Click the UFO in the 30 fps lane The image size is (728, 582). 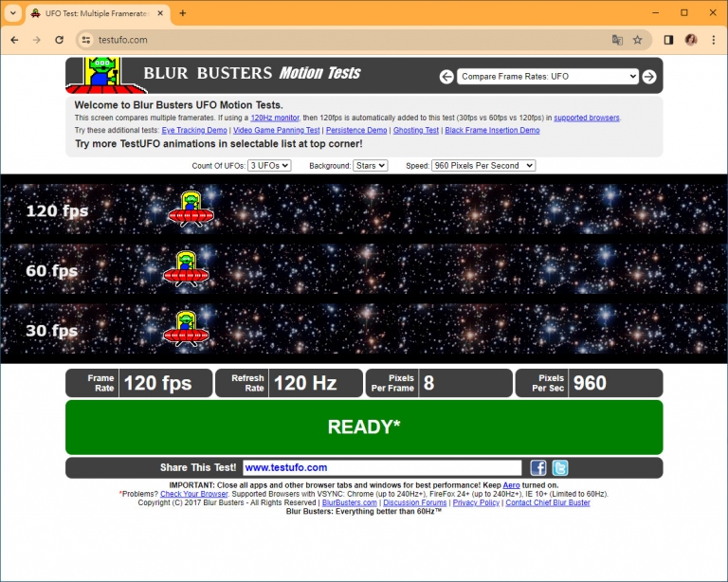[x=186, y=329]
